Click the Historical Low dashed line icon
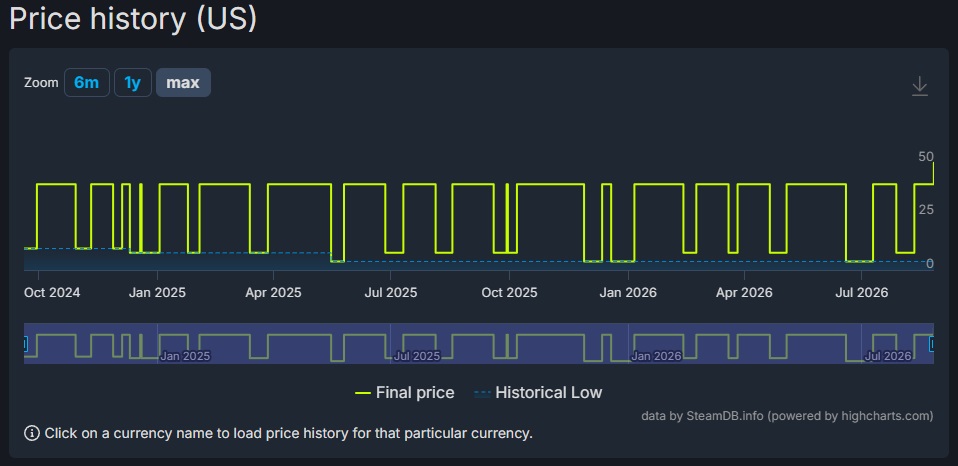 pos(482,393)
